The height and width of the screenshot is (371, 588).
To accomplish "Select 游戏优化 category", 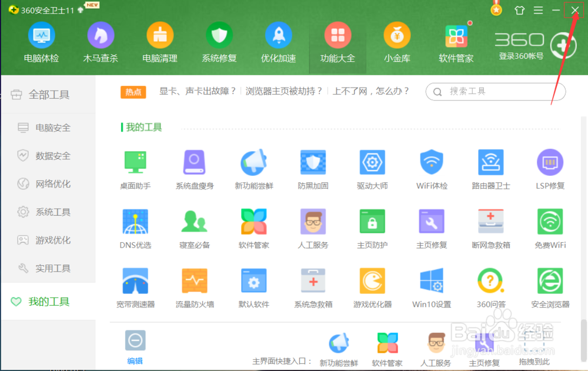I will click(x=48, y=240).
